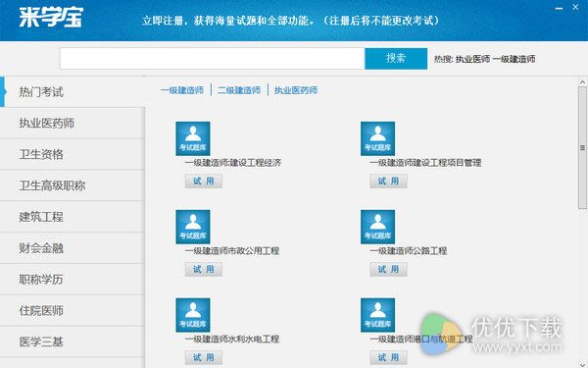Select the 职称学历 sidebar category
This screenshot has width=588, height=368.
(72, 280)
